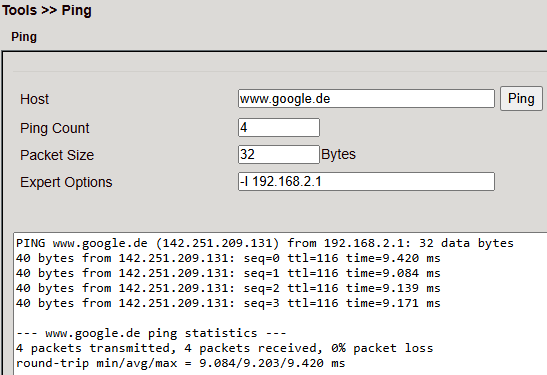This screenshot has height=375, width=547.
Task: Click the 'www.google.de ping statistics' line
Action: tap(151, 333)
